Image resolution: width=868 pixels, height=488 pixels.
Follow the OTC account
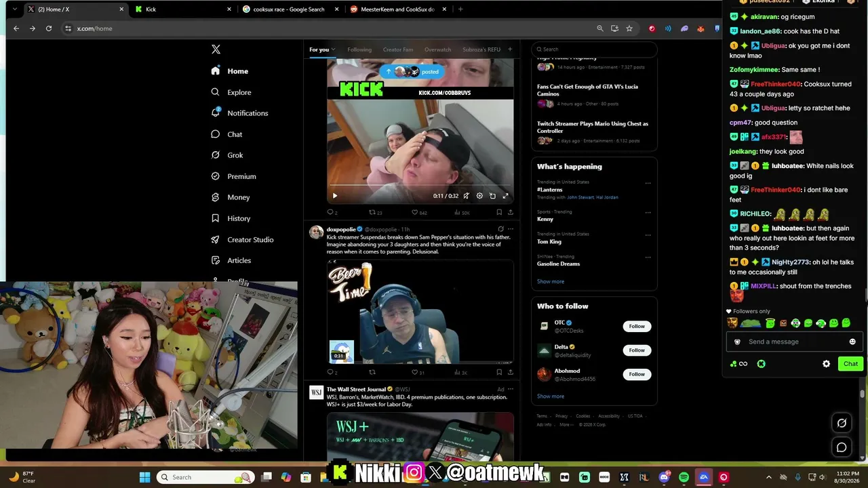click(637, 326)
